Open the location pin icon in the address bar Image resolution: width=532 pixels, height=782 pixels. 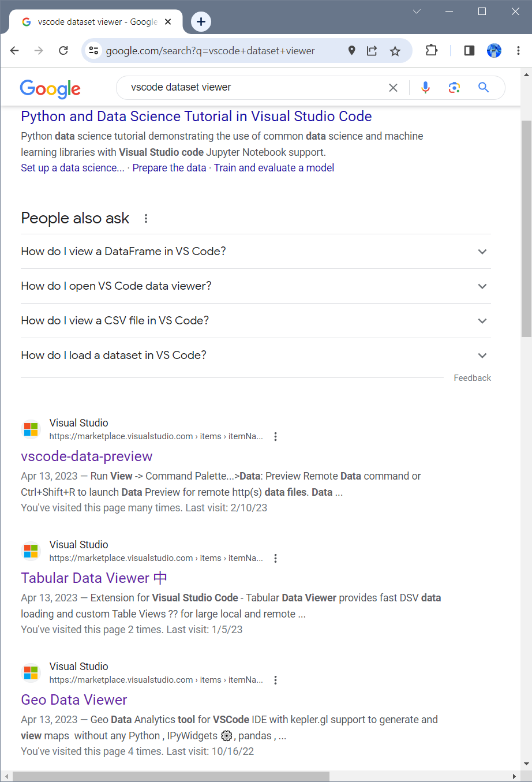(351, 51)
